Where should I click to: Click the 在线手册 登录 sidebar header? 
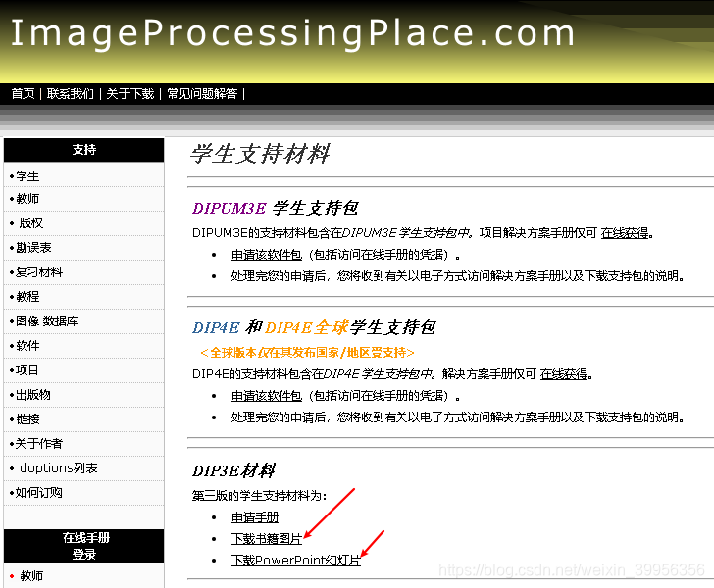tap(83, 546)
